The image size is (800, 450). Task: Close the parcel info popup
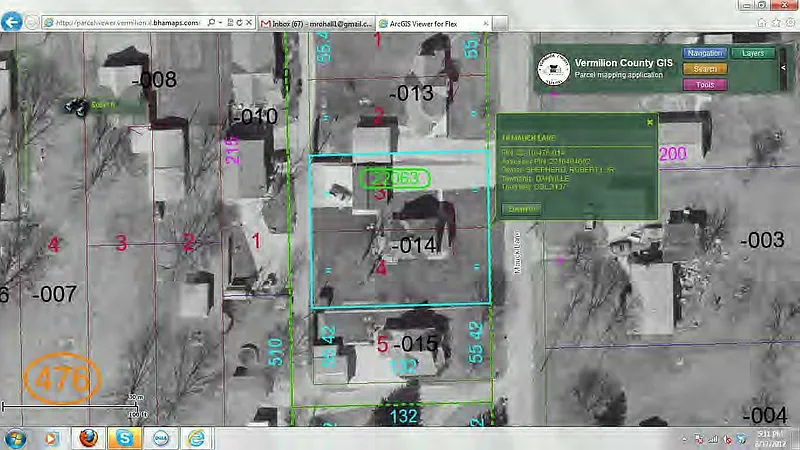[x=650, y=122]
